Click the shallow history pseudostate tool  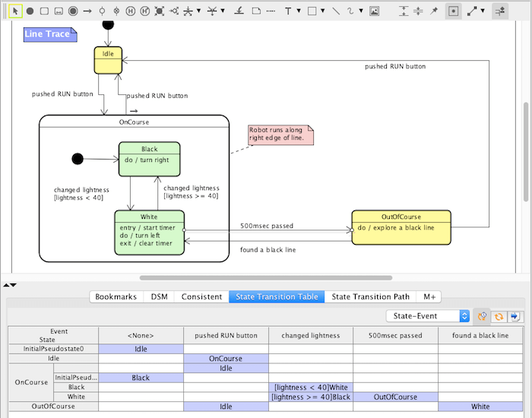[130, 11]
